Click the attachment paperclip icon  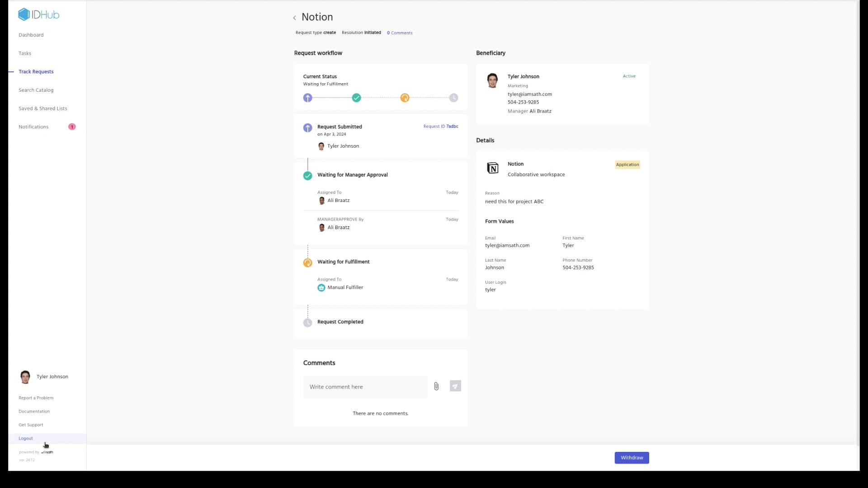(x=436, y=386)
